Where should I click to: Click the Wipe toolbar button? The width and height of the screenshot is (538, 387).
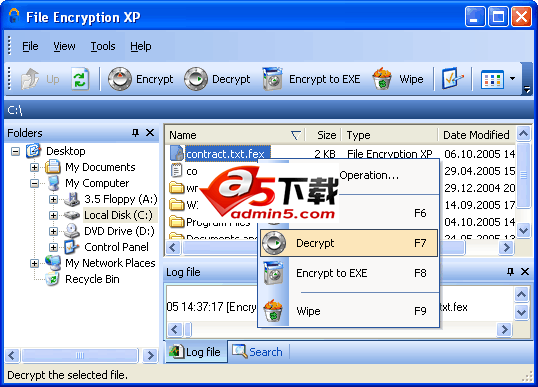tap(398, 79)
